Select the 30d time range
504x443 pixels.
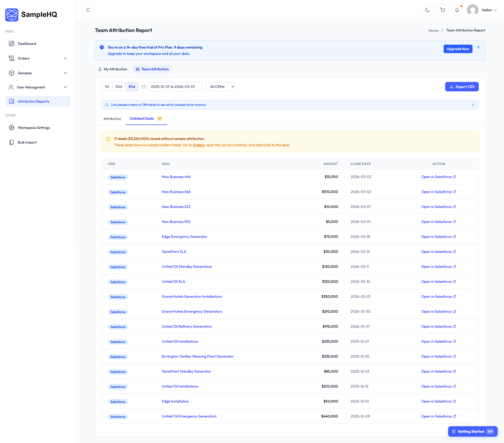(118, 87)
